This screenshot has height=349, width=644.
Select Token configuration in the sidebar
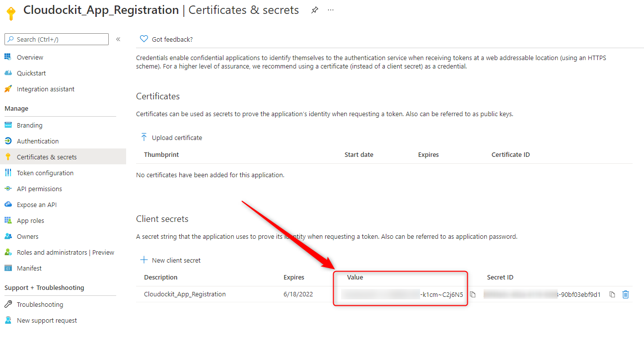pos(44,172)
